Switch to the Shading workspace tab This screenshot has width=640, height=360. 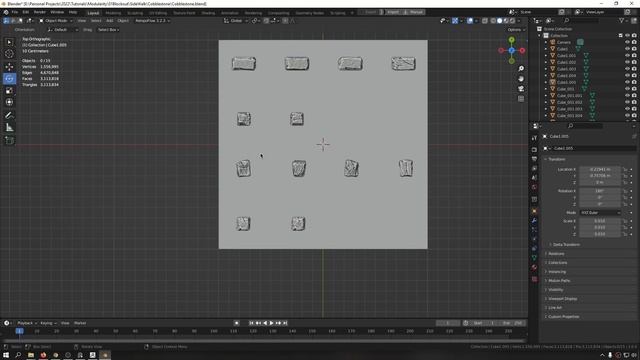(208, 13)
